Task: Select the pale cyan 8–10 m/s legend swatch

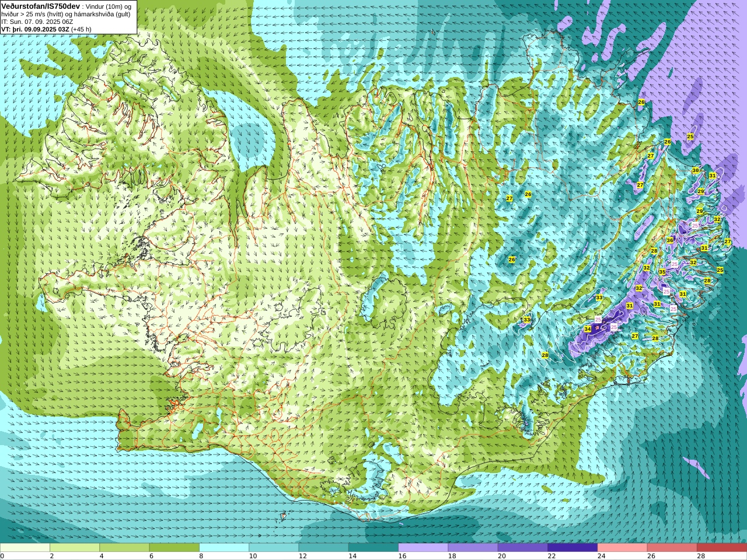Action: point(224,547)
